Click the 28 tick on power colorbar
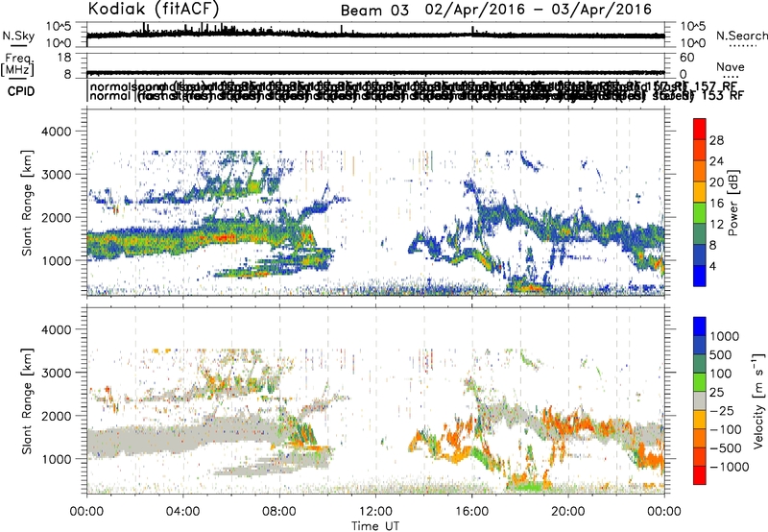 click(716, 140)
